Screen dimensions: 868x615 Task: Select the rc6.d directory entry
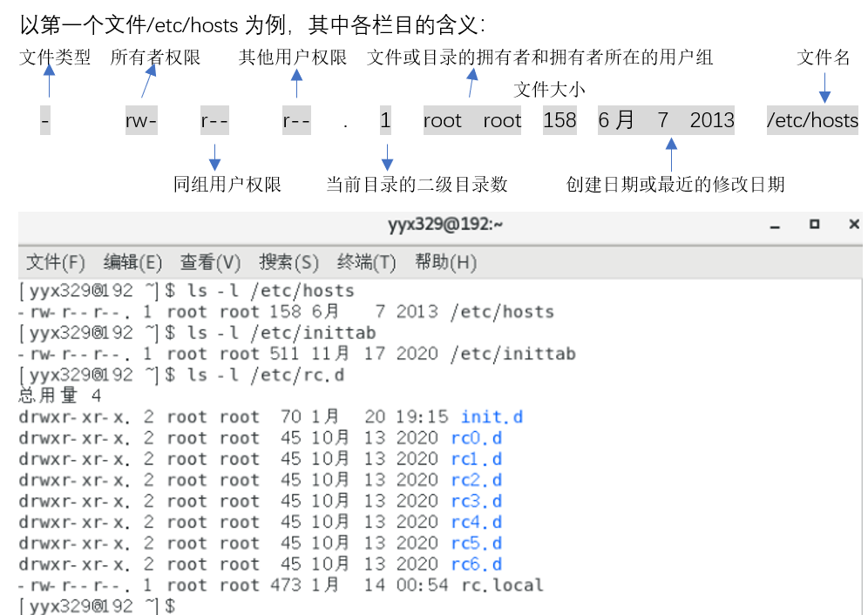pyautogui.click(x=477, y=564)
